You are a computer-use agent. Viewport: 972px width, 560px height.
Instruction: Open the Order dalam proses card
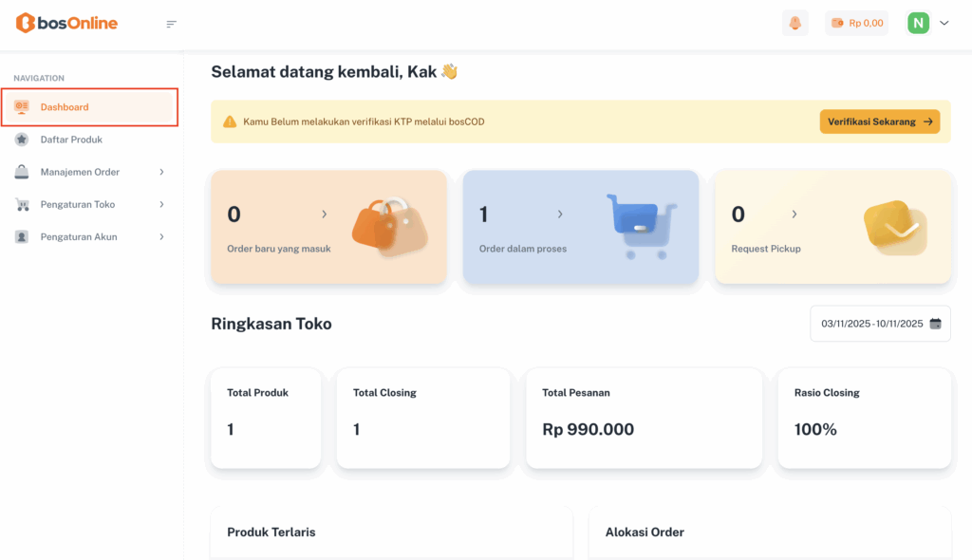pos(580,228)
